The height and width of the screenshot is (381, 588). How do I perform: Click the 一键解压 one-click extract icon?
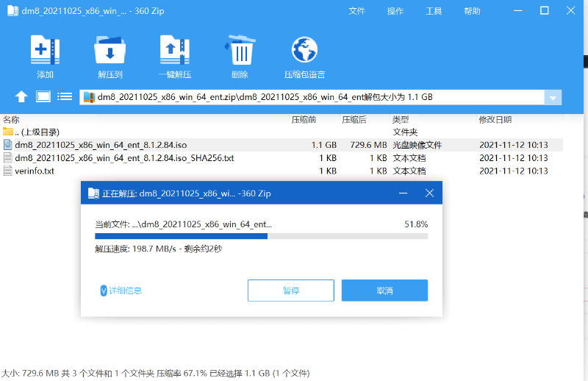[x=174, y=50]
